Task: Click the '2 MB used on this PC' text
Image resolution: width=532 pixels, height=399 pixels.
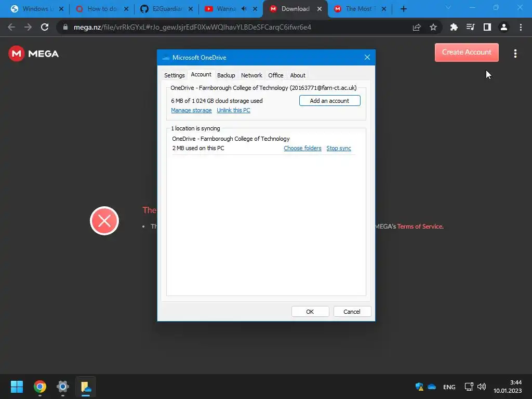Action: (198, 148)
